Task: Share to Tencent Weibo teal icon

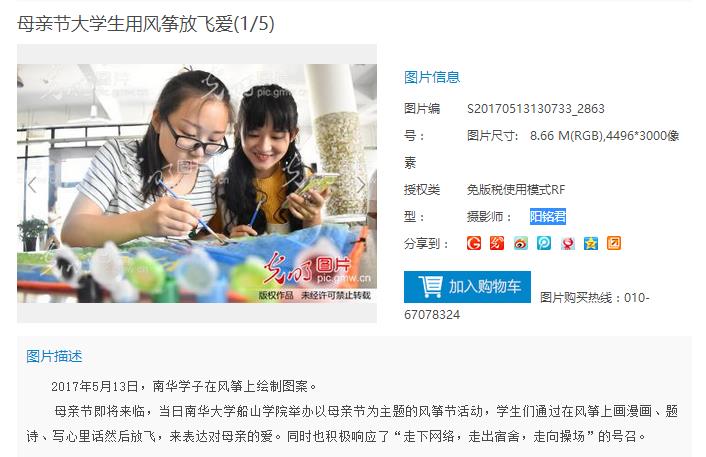Action: [x=544, y=243]
